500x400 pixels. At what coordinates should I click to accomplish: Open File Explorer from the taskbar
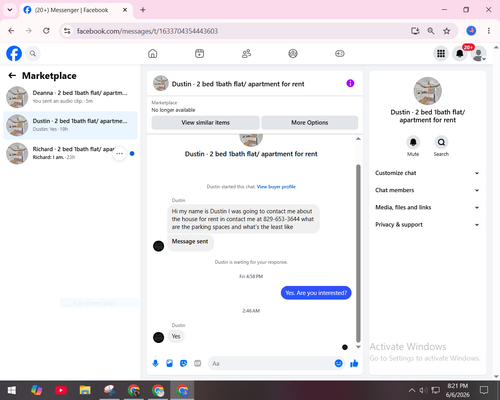[x=85, y=390]
